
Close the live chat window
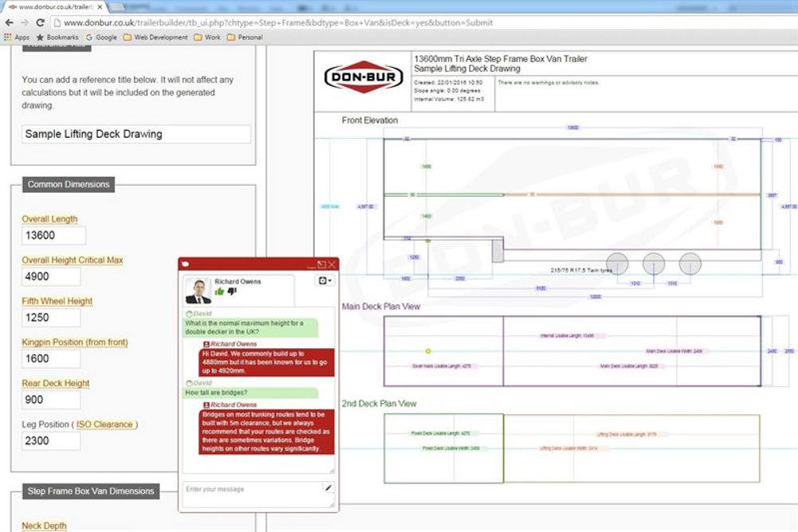(x=332, y=264)
